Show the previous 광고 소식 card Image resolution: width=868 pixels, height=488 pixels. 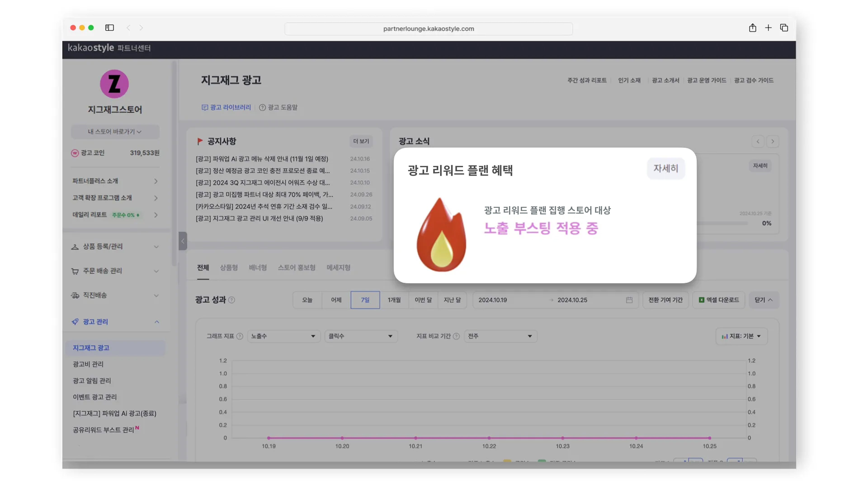click(758, 141)
